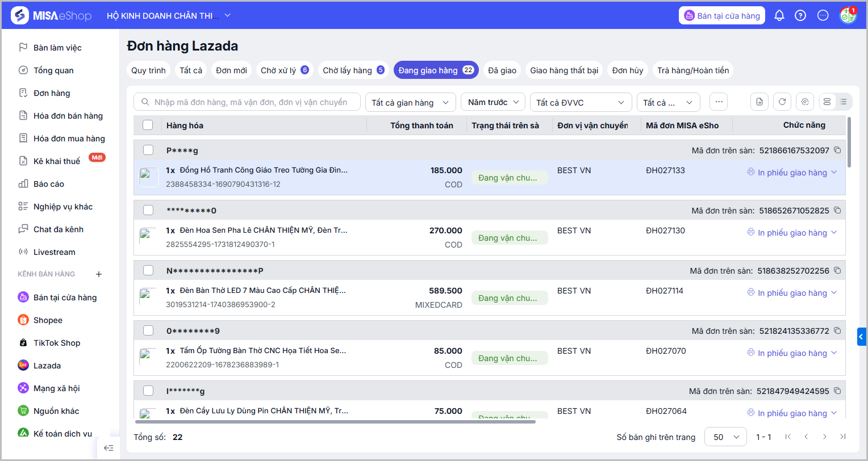The width and height of the screenshot is (868, 461).
Task: Click the Bán tại cửa hàng button
Action: click(722, 16)
